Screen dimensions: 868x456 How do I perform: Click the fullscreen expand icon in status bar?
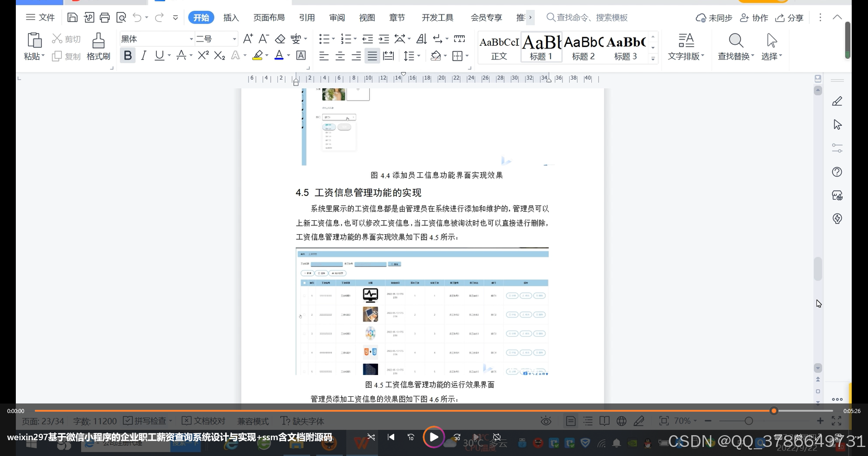click(x=836, y=421)
